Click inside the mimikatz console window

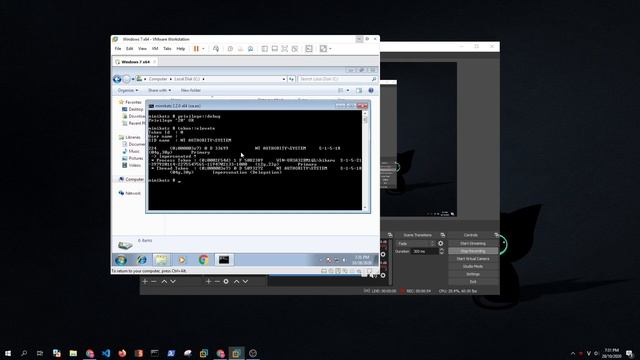[255, 160]
